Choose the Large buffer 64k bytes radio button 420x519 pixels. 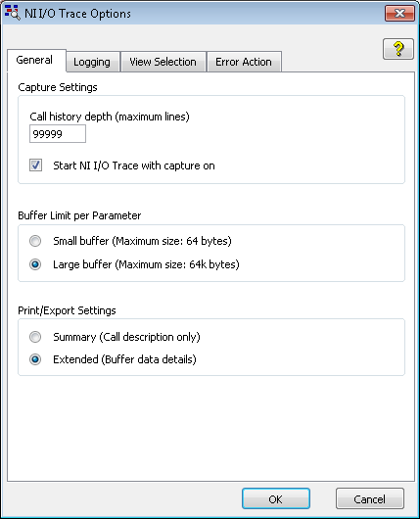[35, 264]
